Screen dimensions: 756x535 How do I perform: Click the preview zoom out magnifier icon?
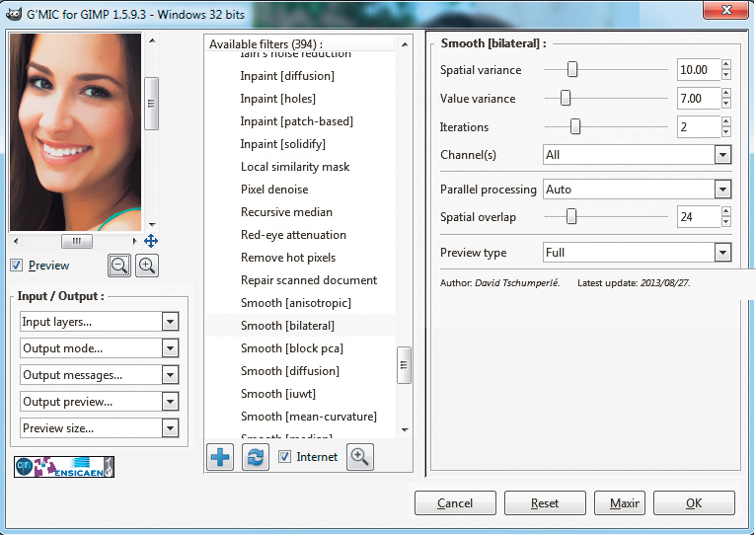[119, 265]
